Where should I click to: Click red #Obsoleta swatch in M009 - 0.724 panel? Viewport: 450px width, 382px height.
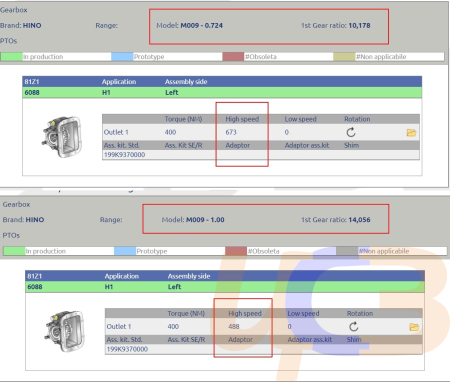[233, 57]
